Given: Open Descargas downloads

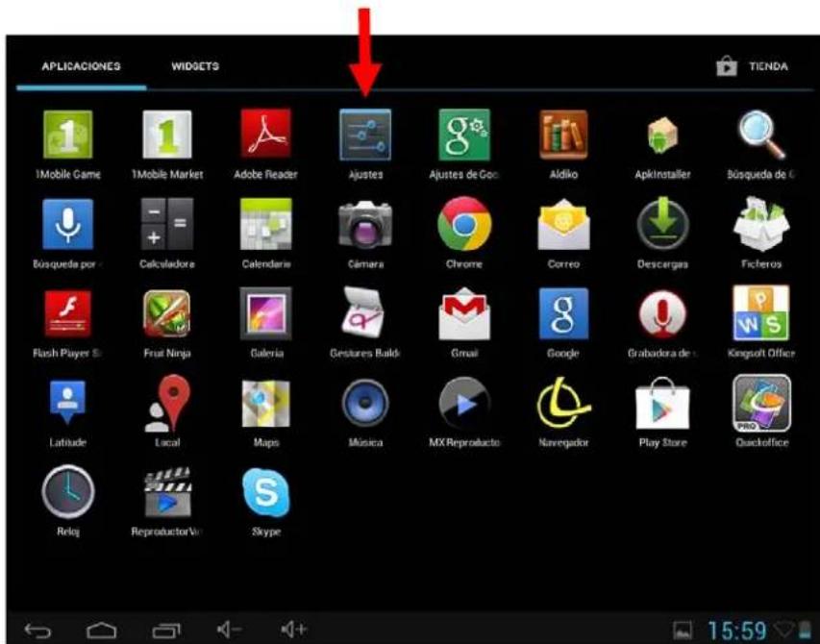Looking at the screenshot, I should point(662,224).
